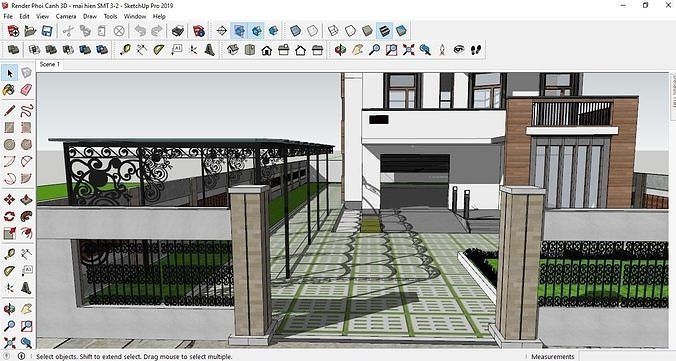Select the Position Camera tool
Image resolution: width=676 pixels, height=361 pixels.
[442, 50]
